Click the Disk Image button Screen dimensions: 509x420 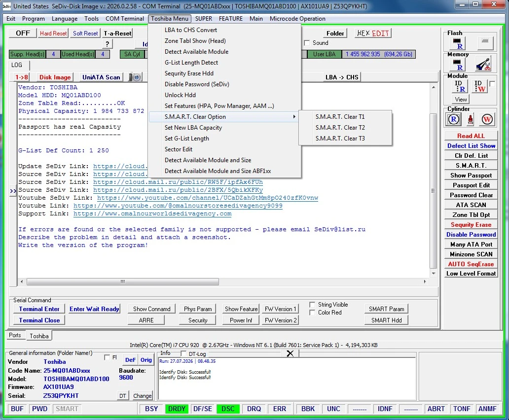pos(55,77)
